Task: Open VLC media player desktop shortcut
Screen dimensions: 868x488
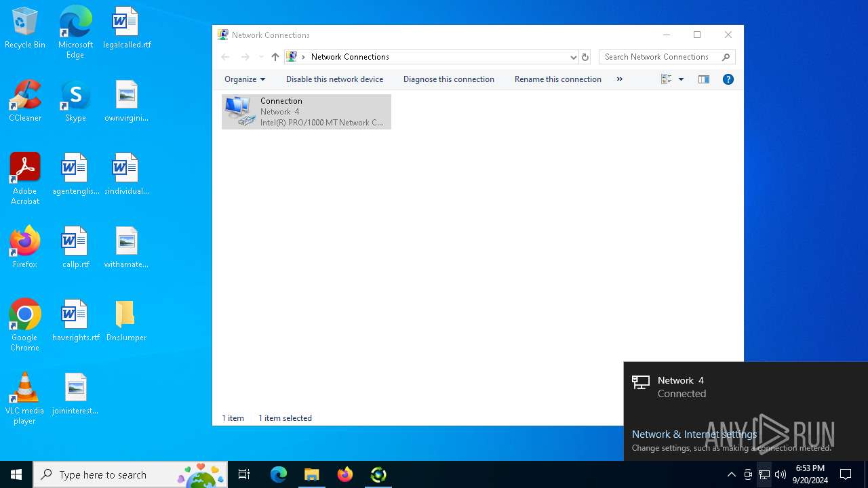Action: pyautogui.click(x=25, y=399)
